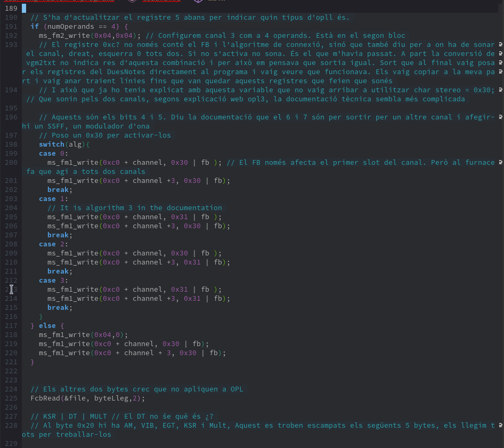Click the closing brace on line 216
504x448 pixels.
(x=41, y=317)
